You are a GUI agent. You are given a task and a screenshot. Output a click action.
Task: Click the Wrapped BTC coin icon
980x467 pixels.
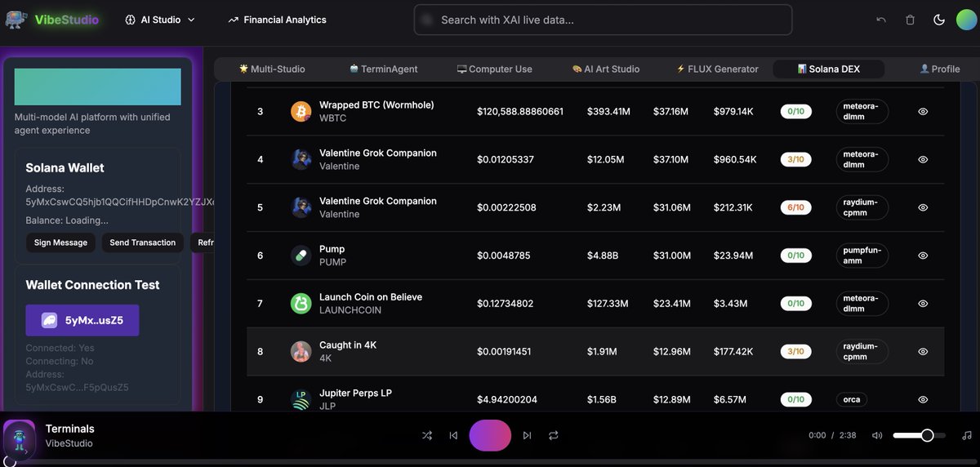pos(301,112)
